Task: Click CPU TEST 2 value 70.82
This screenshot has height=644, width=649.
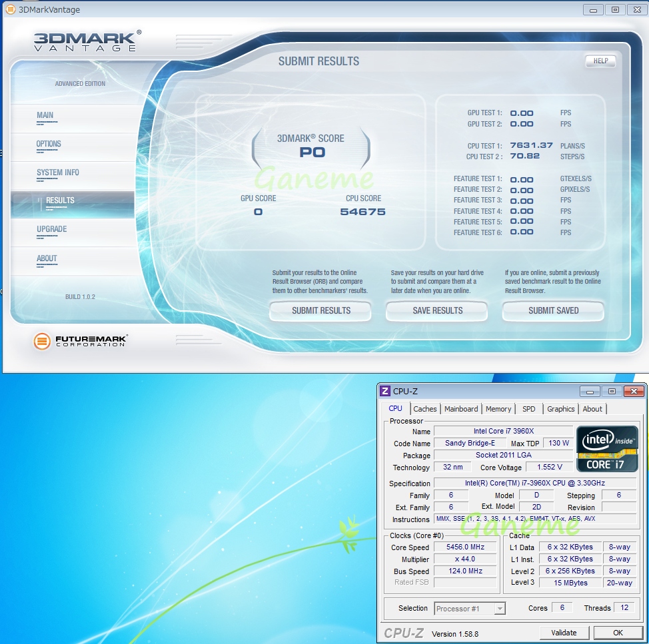Action: pos(525,156)
